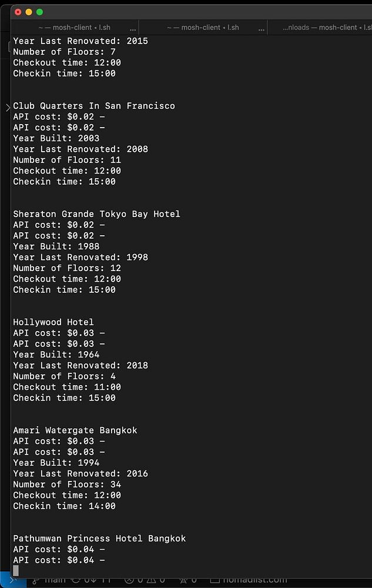Click the forwarded ports antenna icon
The image size is (372, 588).
[183, 580]
